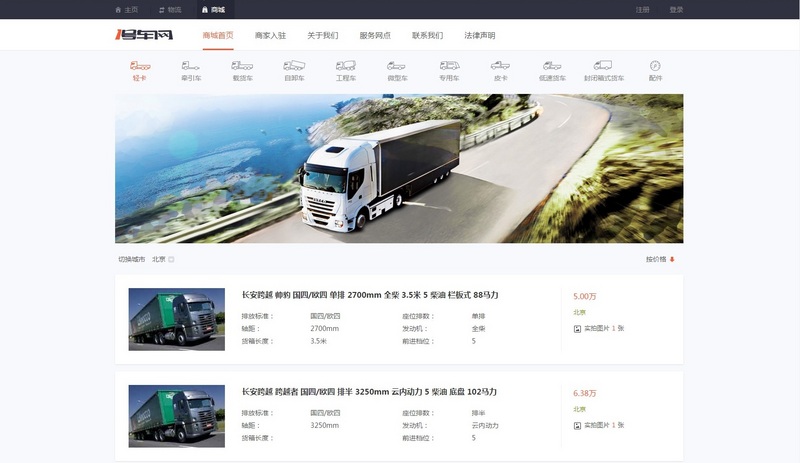Open second listing's truck thumbnail

click(x=177, y=415)
